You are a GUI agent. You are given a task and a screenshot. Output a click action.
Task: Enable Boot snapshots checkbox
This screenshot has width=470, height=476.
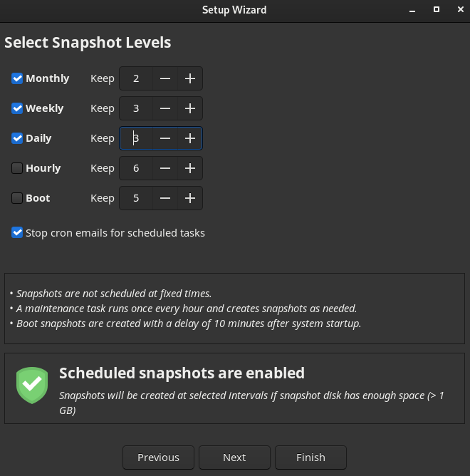coord(17,198)
